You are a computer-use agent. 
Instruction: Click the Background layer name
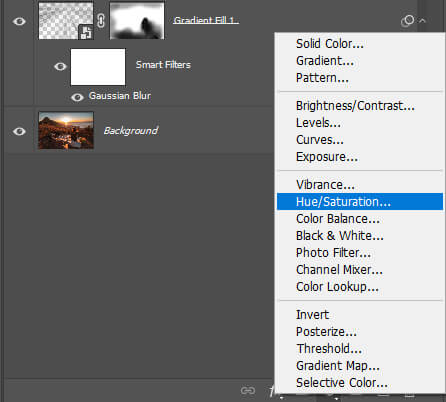click(x=131, y=131)
